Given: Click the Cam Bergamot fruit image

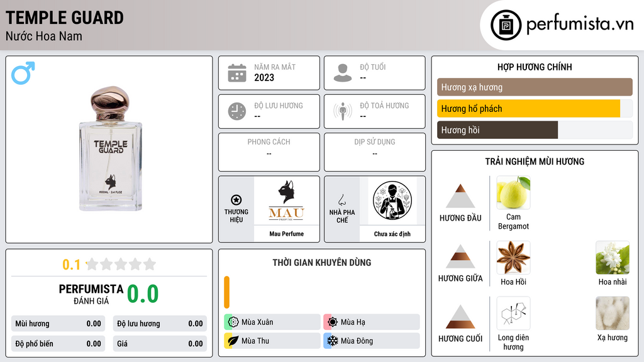Looking at the screenshot, I should click(x=513, y=192).
